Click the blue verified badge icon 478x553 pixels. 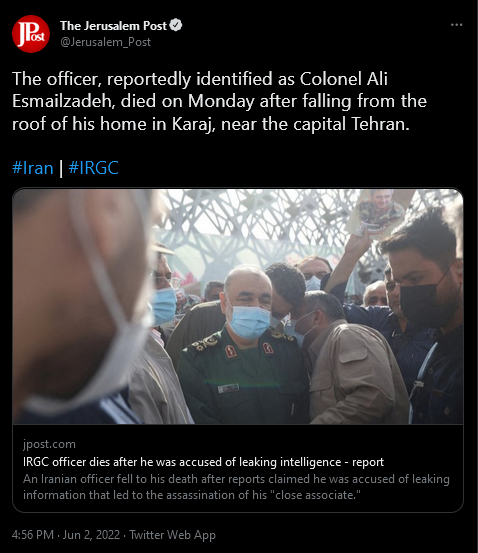[x=176, y=25]
